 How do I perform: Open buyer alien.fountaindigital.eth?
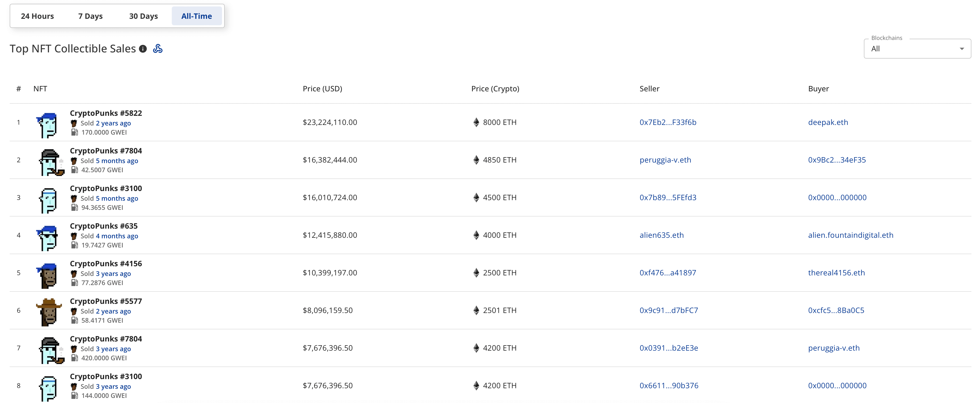point(851,235)
